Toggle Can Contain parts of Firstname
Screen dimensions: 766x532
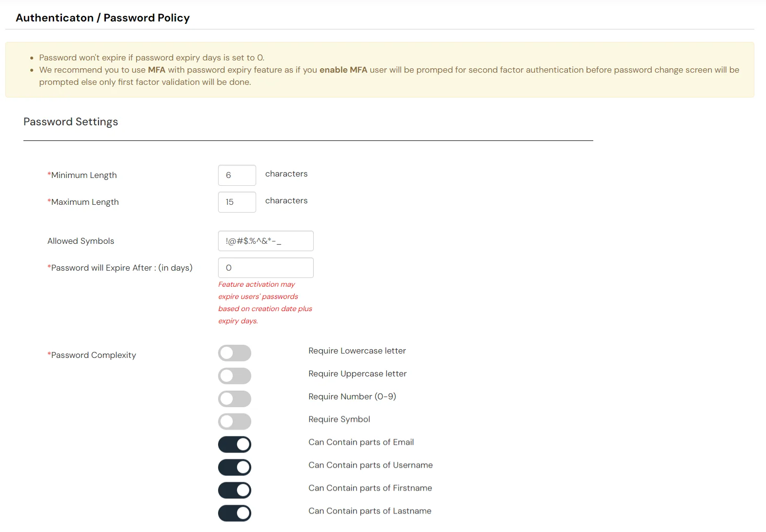(x=235, y=491)
